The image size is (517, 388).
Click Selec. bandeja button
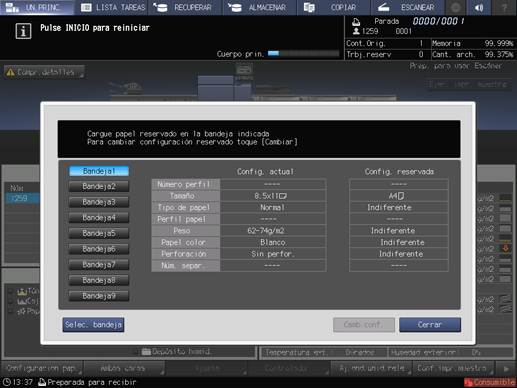(93, 325)
